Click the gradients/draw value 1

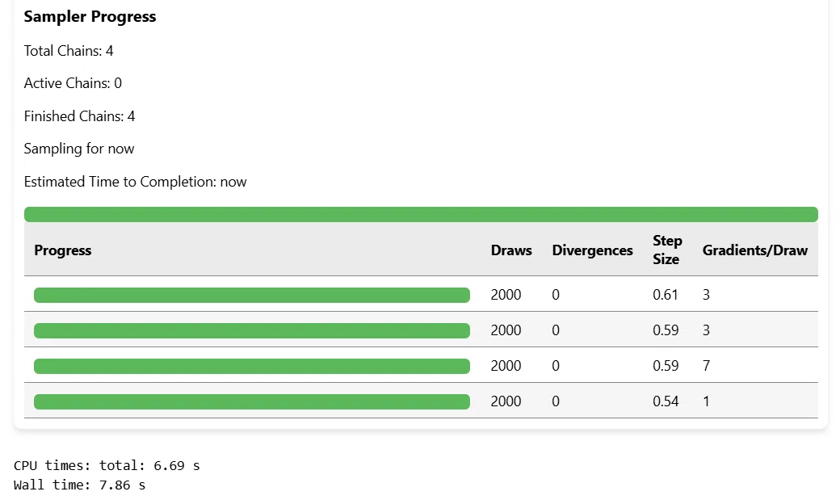click(706, 401)
